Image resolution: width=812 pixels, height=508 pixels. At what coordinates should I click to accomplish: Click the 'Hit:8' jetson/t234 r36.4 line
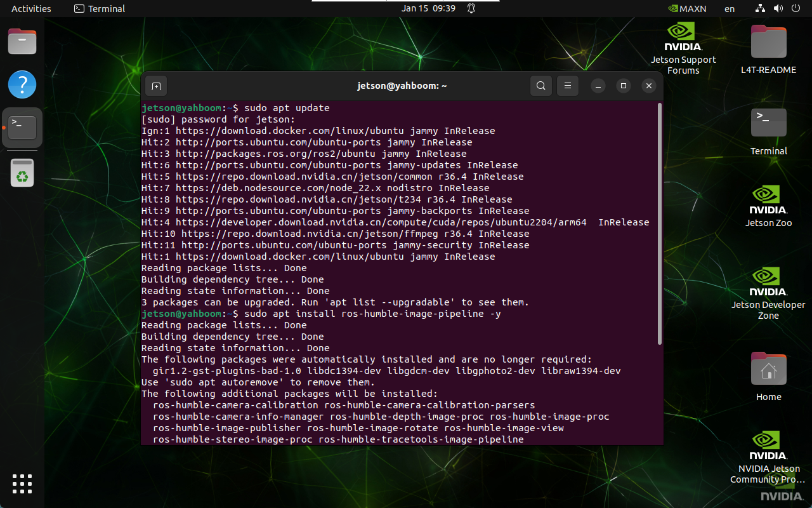327,199
